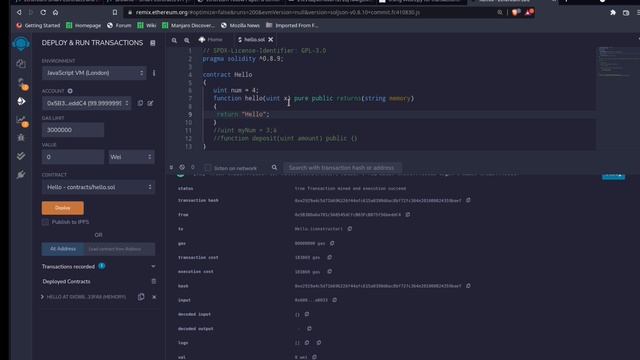Click the At Address button
The height and width of the screenshot is (360, 640).
(x=63, y=249)
